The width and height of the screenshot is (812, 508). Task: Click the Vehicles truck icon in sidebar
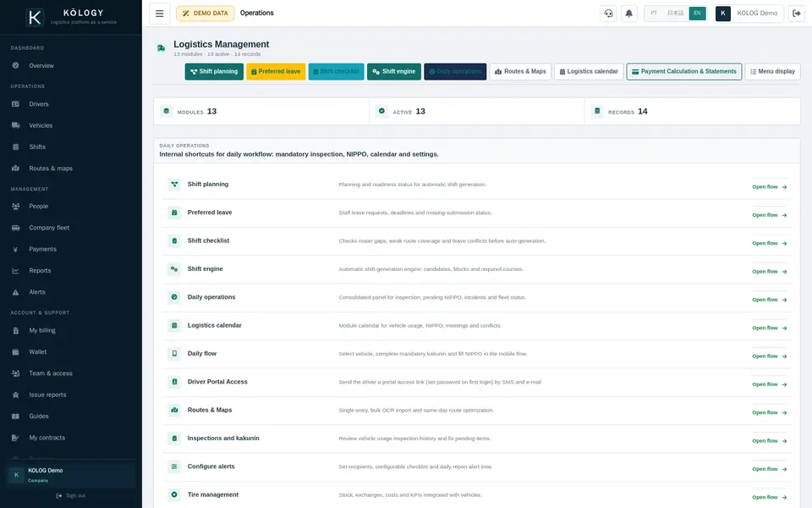click(15, 125)
